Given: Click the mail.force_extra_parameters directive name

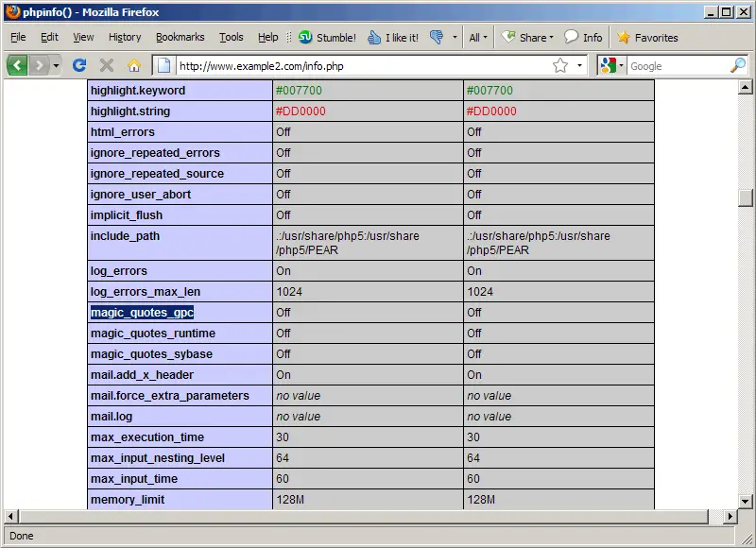Looking at the screenshot, I should (x=170, y=396).
